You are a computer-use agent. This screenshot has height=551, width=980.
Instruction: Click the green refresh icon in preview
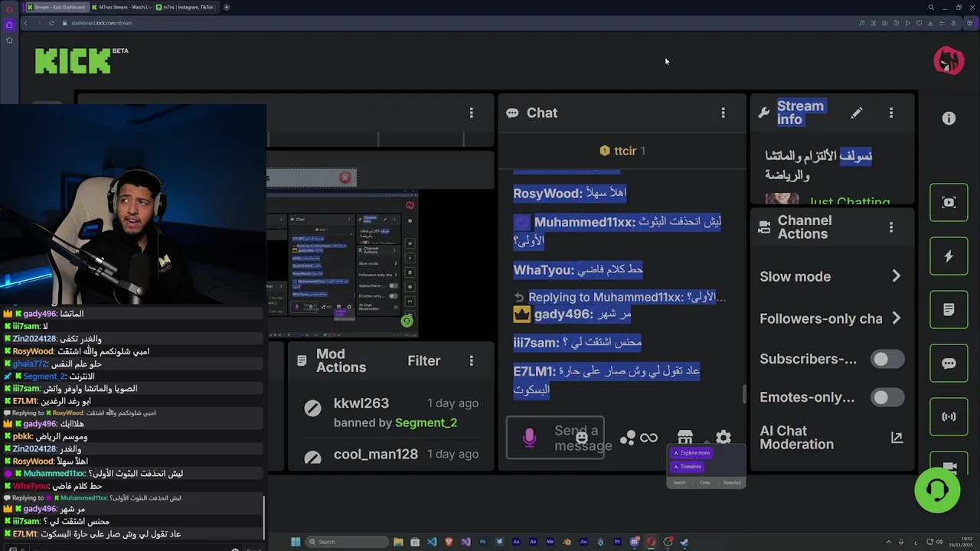tap(407, 321)
